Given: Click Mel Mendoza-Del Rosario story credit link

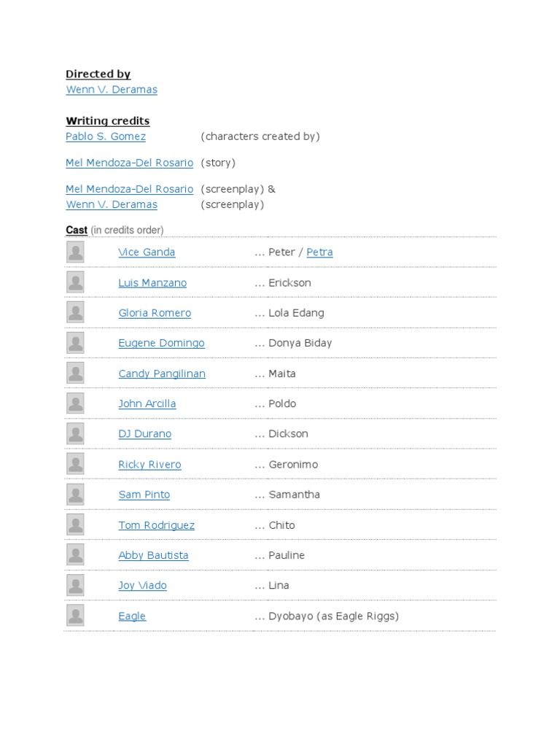Looking at the screenshot, I should [130, 163].
